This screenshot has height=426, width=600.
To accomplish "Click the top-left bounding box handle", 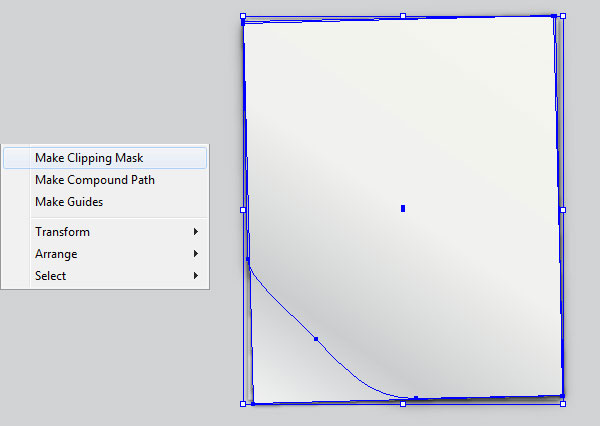I will coord(243,16).
